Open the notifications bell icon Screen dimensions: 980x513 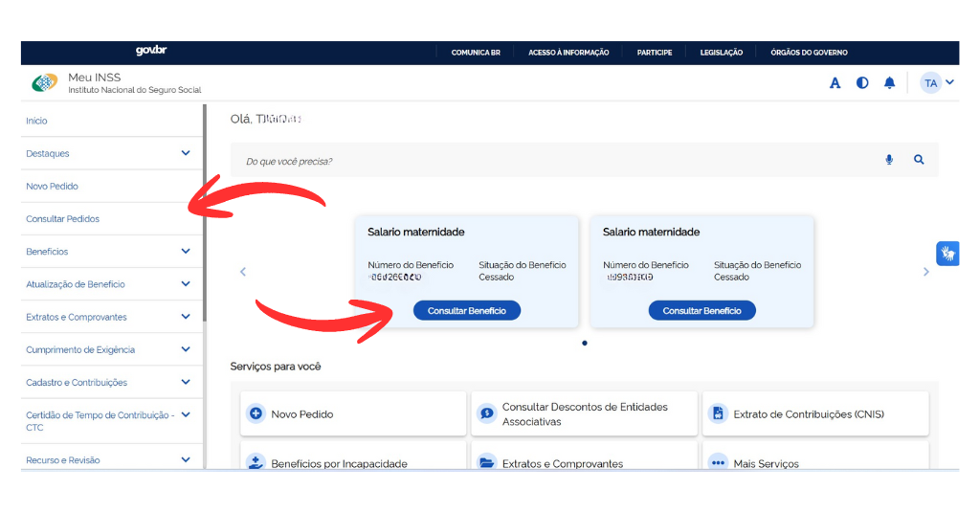pyautogui.click(x=889, y=83)
